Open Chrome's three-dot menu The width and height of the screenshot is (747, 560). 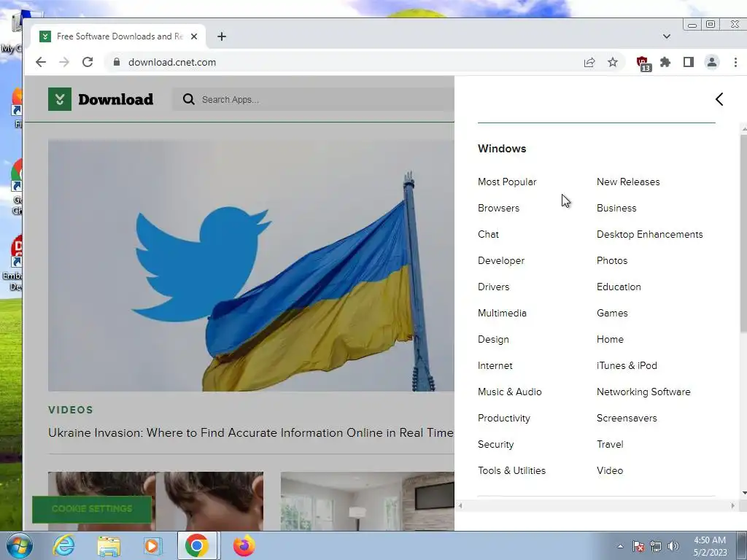click(735, 63)
